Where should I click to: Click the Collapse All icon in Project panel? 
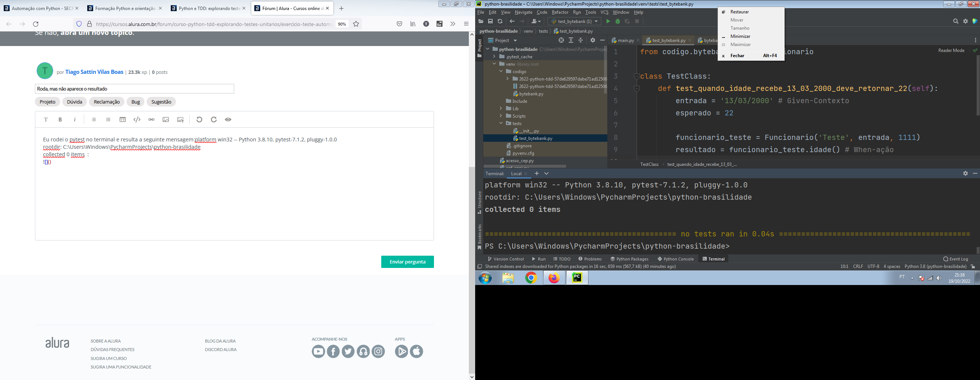(x=581, y=40)
